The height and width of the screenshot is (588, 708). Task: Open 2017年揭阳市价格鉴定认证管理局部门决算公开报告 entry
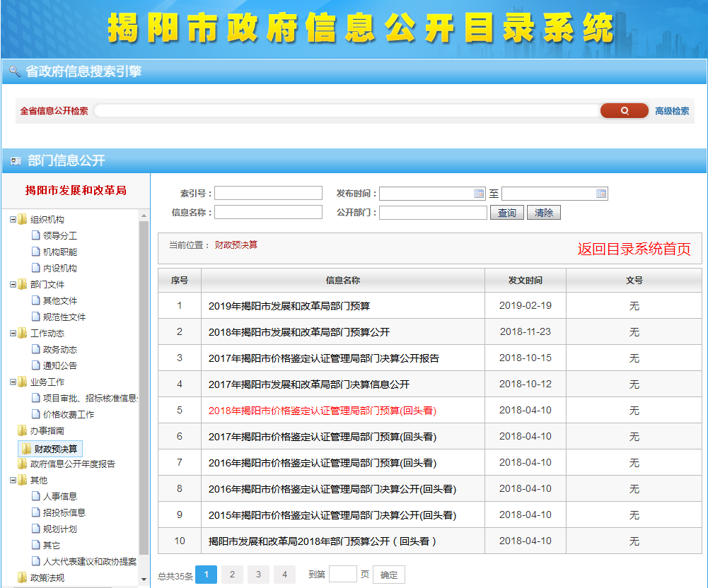pos(324,358)
